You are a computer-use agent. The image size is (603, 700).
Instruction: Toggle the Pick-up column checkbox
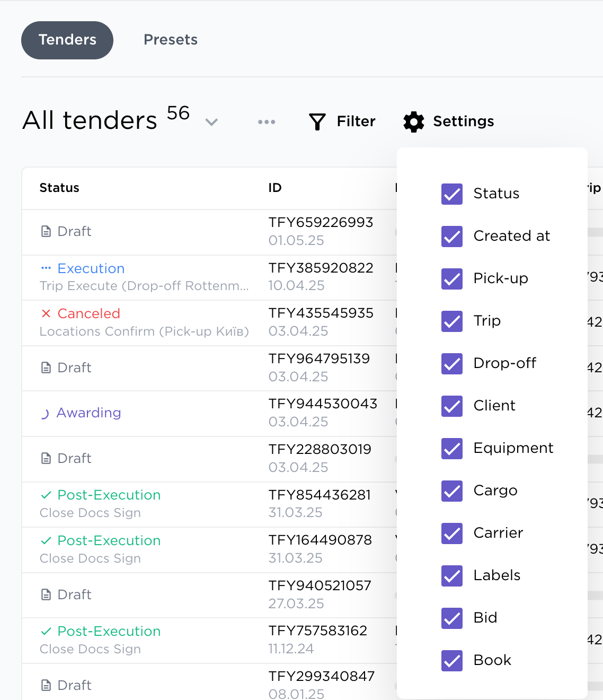[452, 279]
